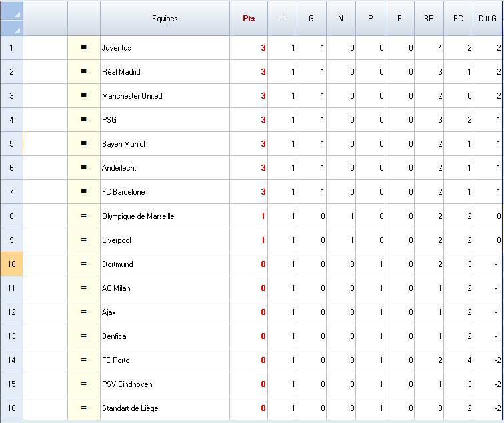The height and width of the screenshot is (423, 504).
Task: Click the equals trend icon for PSG
Action: pyautogui.click(x=84, y=120)
